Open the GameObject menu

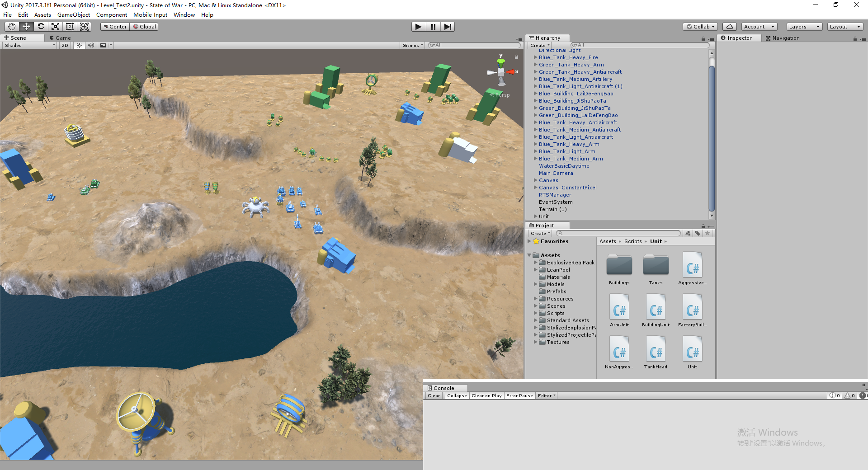(x=74, y=15)
